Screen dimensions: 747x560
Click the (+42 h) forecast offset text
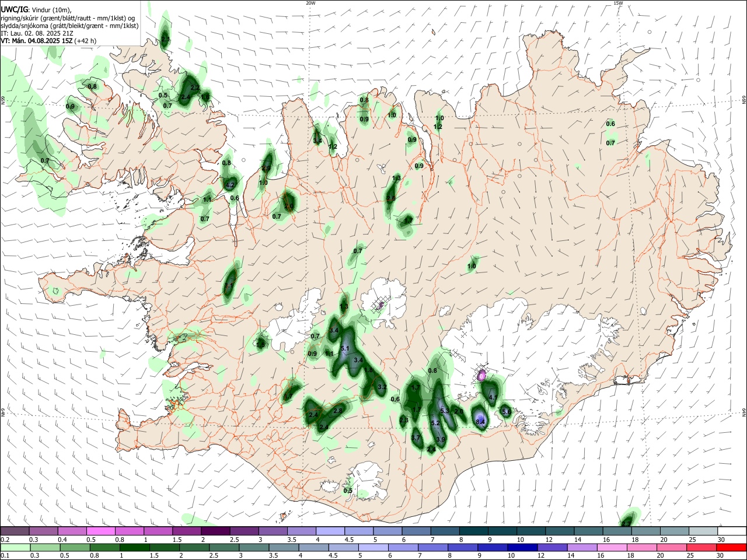click(86, 41)
